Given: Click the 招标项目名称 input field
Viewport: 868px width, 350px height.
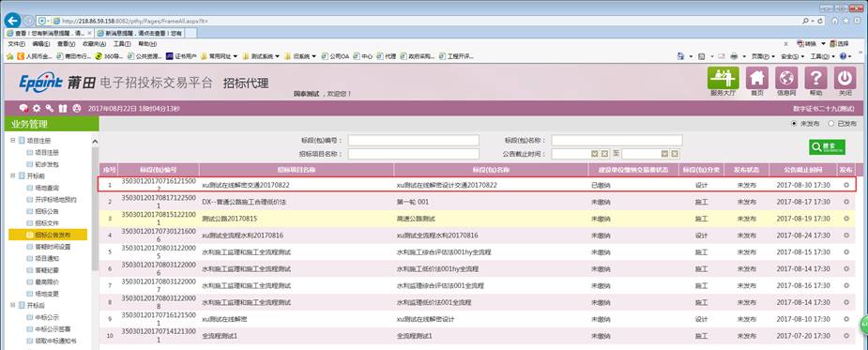Looking at the screenshot, I should (x=413, y=154).
